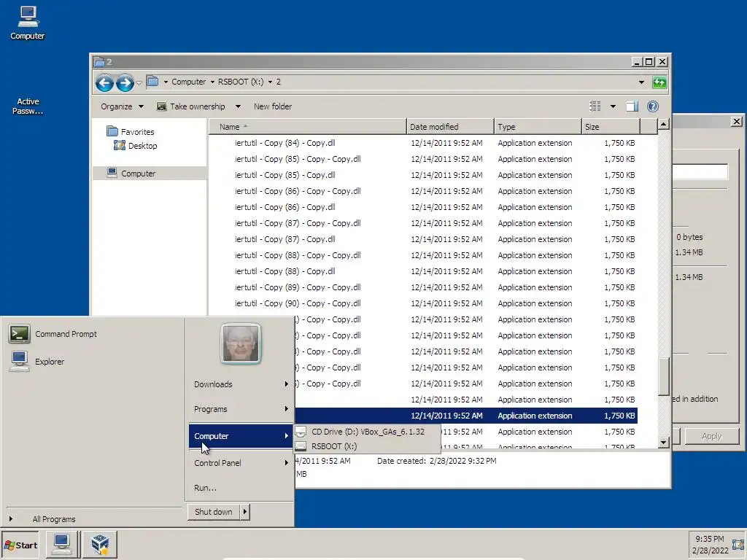This screenshot has height=560, width=747.
Task: Expand the view options dropdown arrow
Action: pos(613,106)
